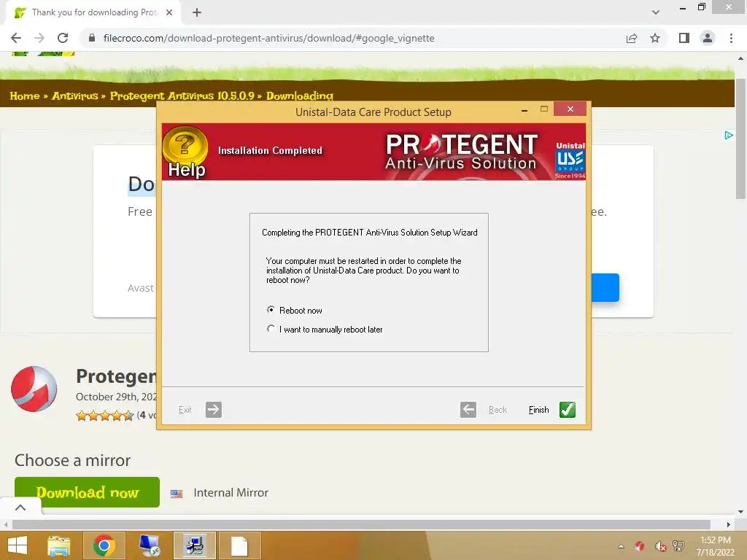Image resolution: width=747 pixels, height=560 pixels.
Task: Select the Reboot now radio option
Action: (271, 310)
